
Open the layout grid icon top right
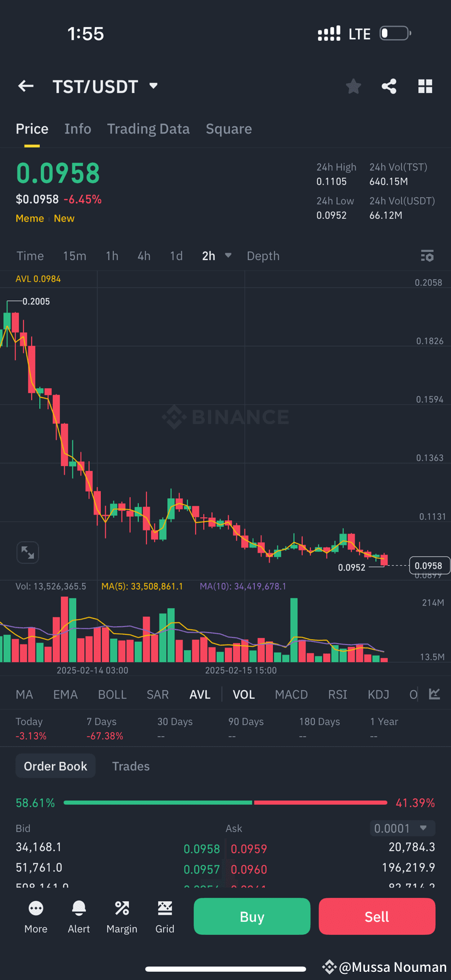pyautogui.click(x=425, y=86)
